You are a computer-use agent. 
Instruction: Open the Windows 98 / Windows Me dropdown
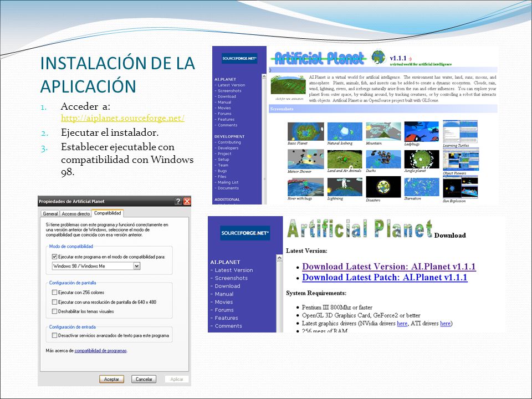click(x=137, y=266)
